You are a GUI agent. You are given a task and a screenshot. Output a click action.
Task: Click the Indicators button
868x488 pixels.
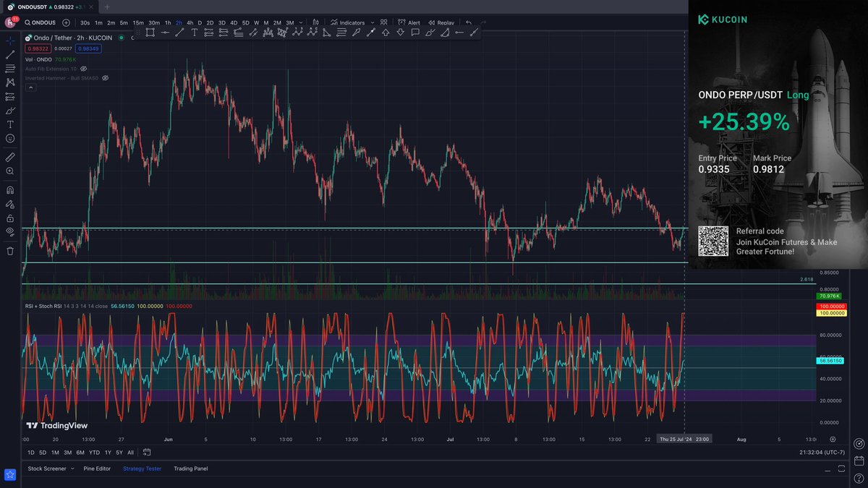(347, 22)
